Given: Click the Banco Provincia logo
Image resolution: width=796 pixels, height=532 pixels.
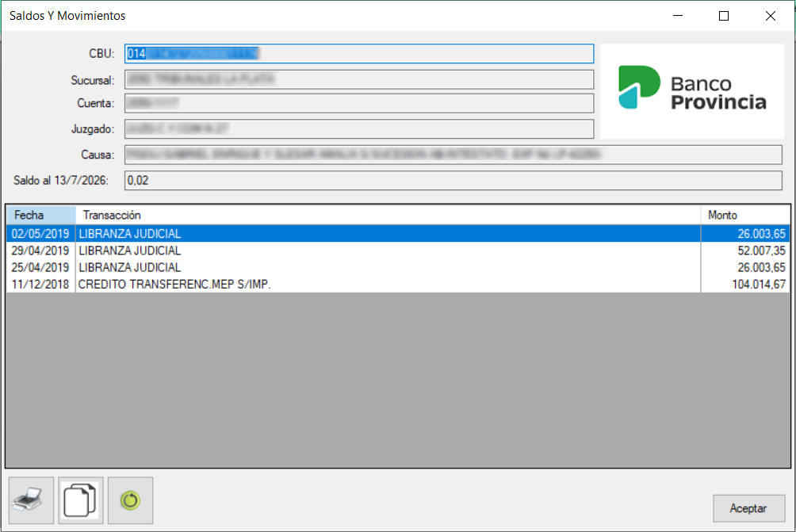Looking at the screenshot, I should click(x=692, y=91).
